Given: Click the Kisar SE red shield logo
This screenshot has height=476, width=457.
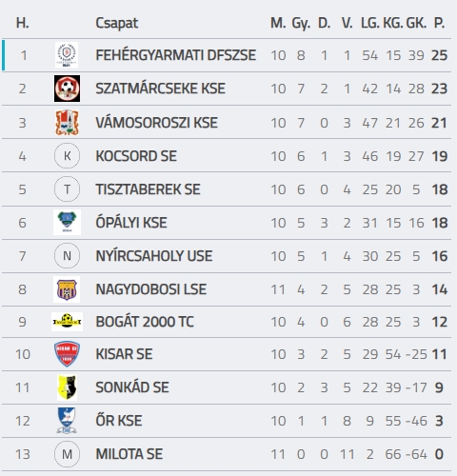Looking at the screenshot, I should [67, 354].
